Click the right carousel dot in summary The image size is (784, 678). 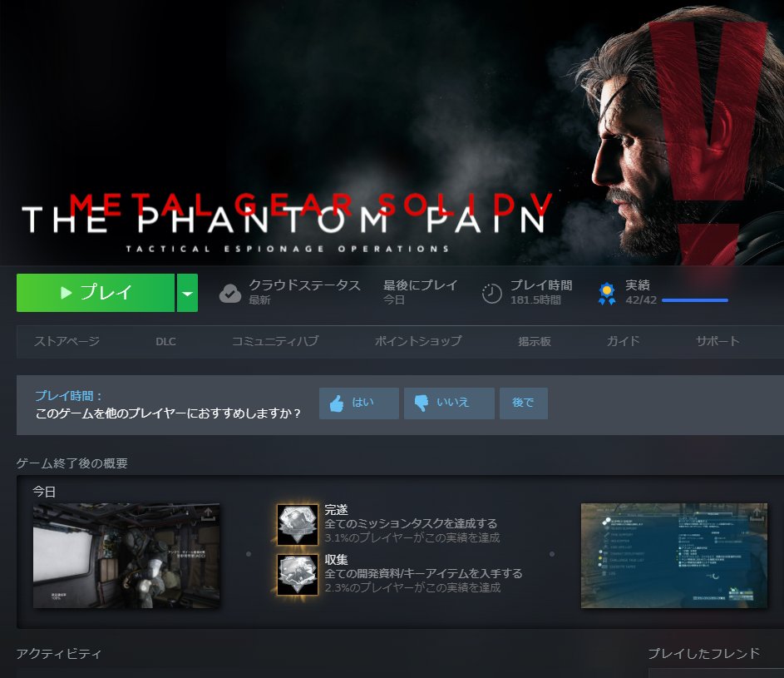click(552, 554)
